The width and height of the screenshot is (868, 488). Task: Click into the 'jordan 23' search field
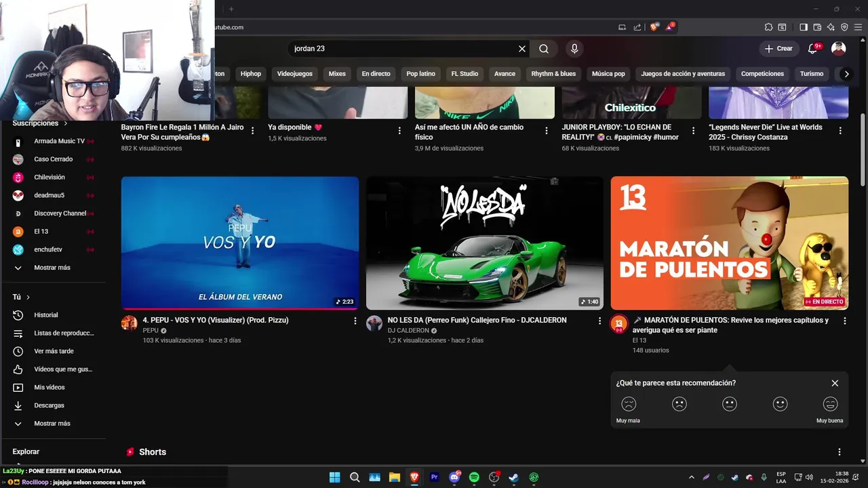[x=403, y=49]
